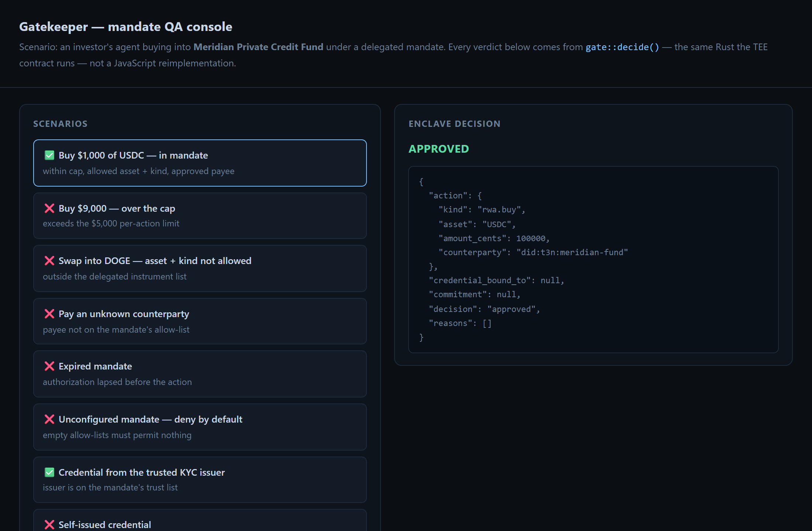
Task: Click the ENCLAVE DECISION heading
Action: pyautogui.click(x=455, y=124)
